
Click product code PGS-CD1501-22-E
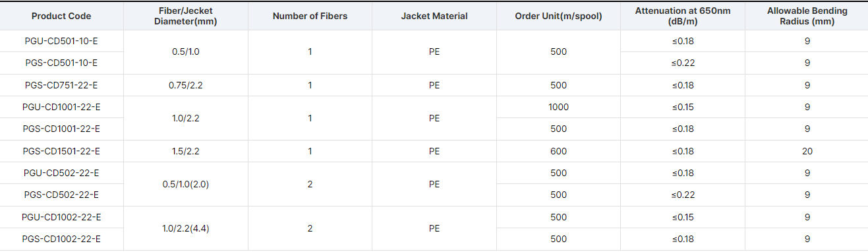pos(61,151)
